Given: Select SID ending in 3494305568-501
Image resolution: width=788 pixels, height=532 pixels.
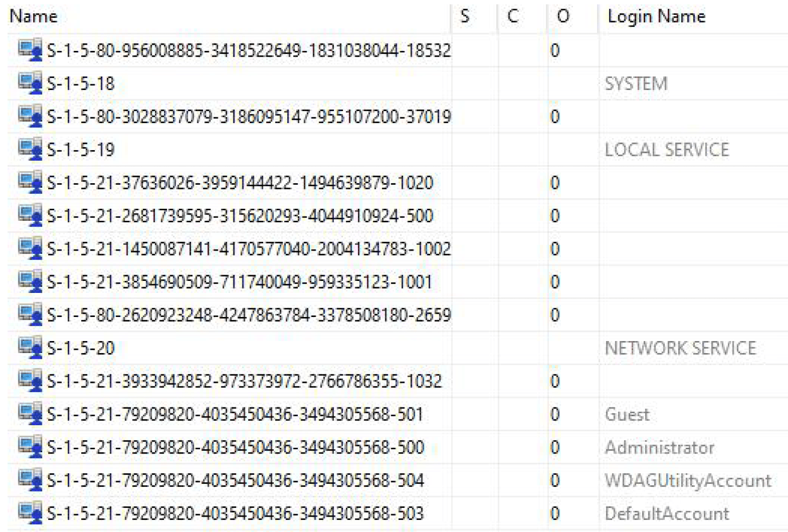Looking at the screenshot, I should pyautogui.click(x=235, y=414).
